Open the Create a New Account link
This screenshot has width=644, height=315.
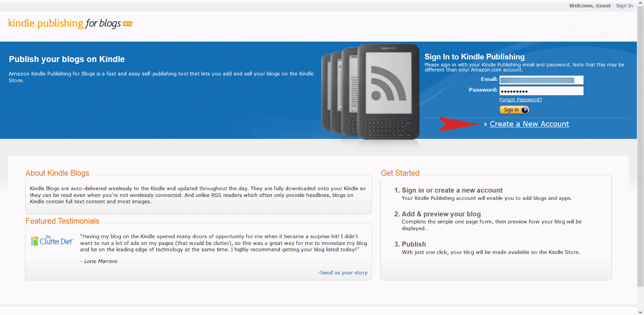529,124
